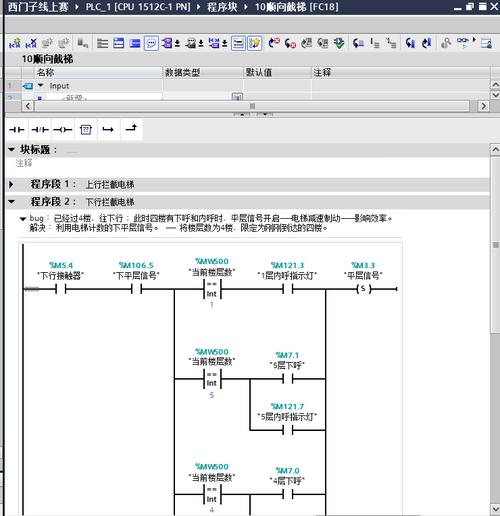Insert a normally closed contact
Image resolution: width=500 pixels, height=516 pixels.
pos(40,130)
